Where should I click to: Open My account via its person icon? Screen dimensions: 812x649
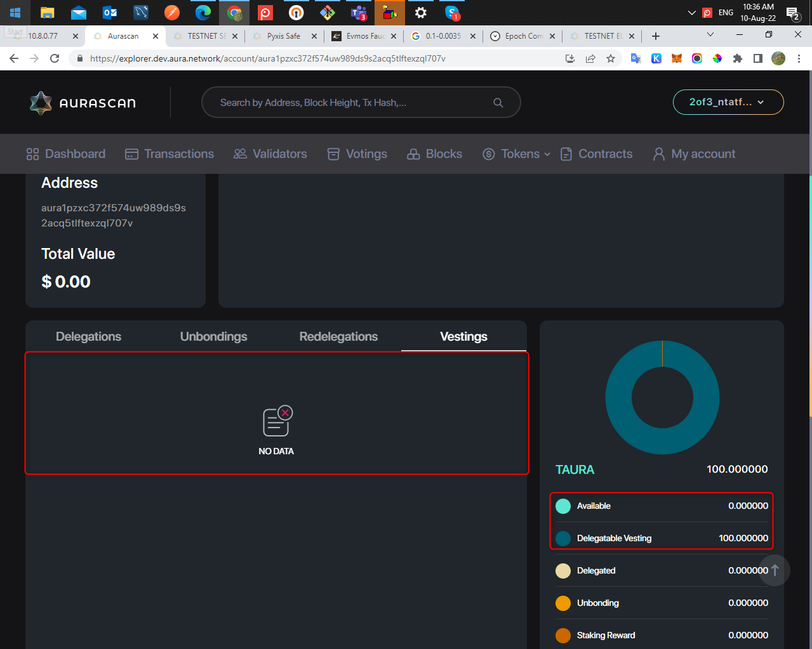click(658, 153)
